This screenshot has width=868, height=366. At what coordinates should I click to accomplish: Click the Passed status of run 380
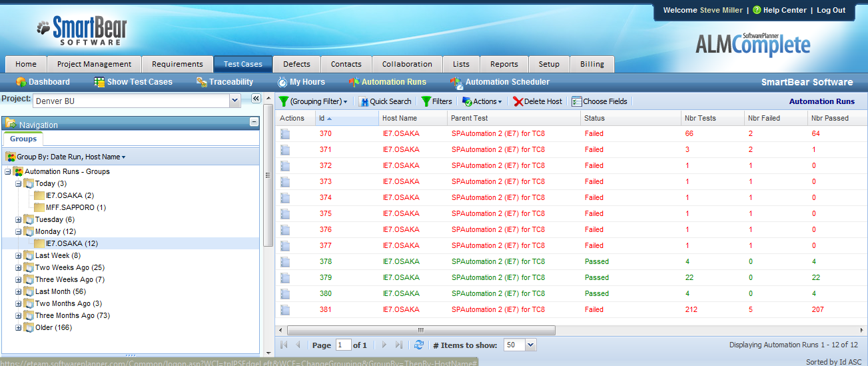[596, 293]
